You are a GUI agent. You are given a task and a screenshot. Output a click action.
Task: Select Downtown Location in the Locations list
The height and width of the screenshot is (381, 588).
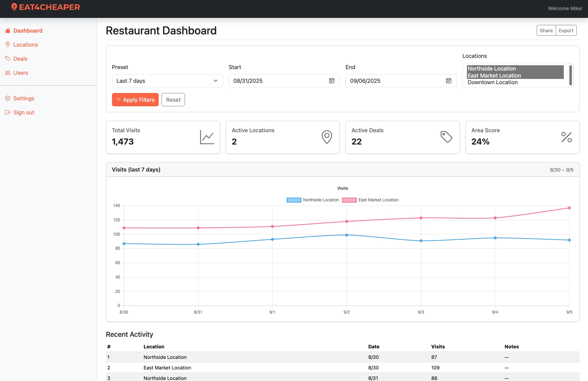point(492,82)
